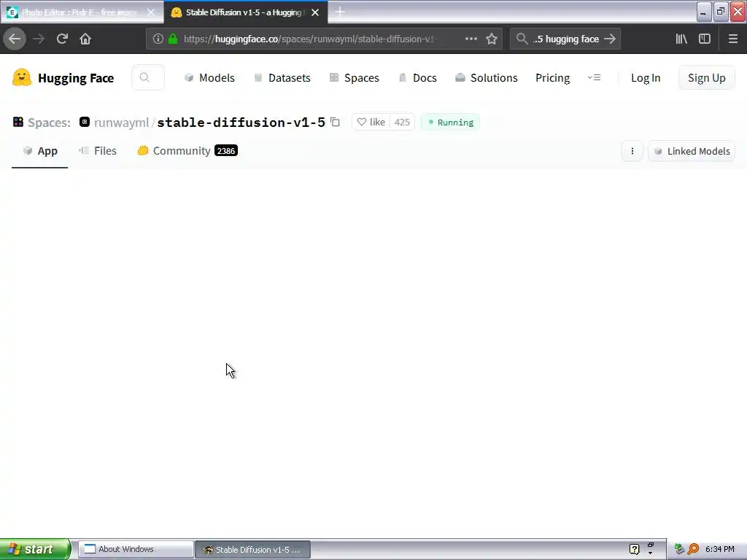The image size is (747, 560).
Task: Like this space with the heart button
Action: pos(371,122)
